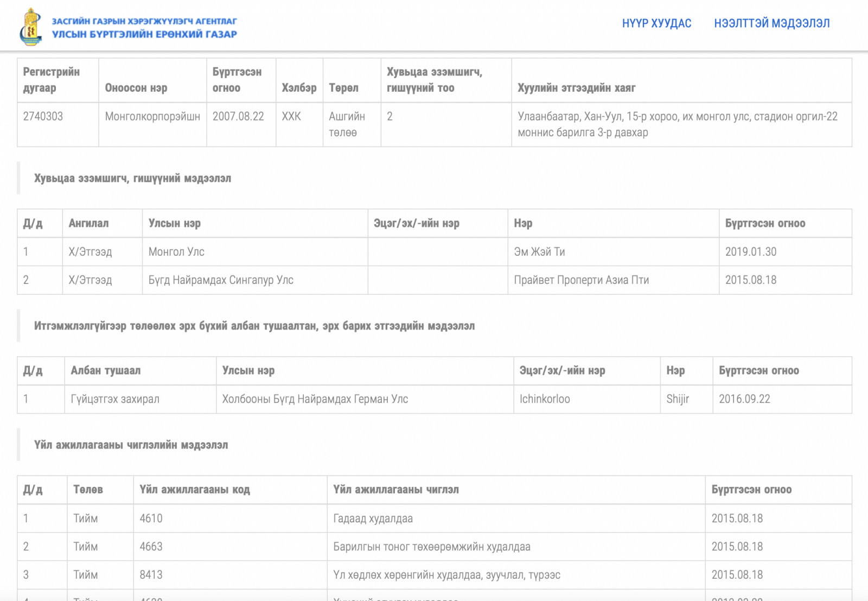Select registration number 2740303
The height and width of the screenshot is (601, 868).
pyautogui.click(x=43, y=116)
